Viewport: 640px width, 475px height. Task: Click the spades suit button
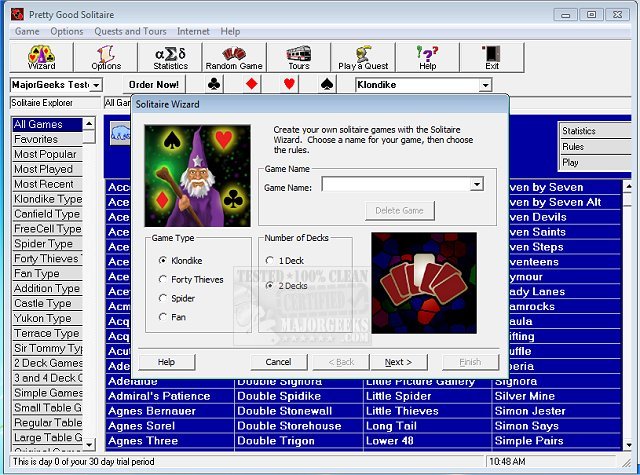327,84
